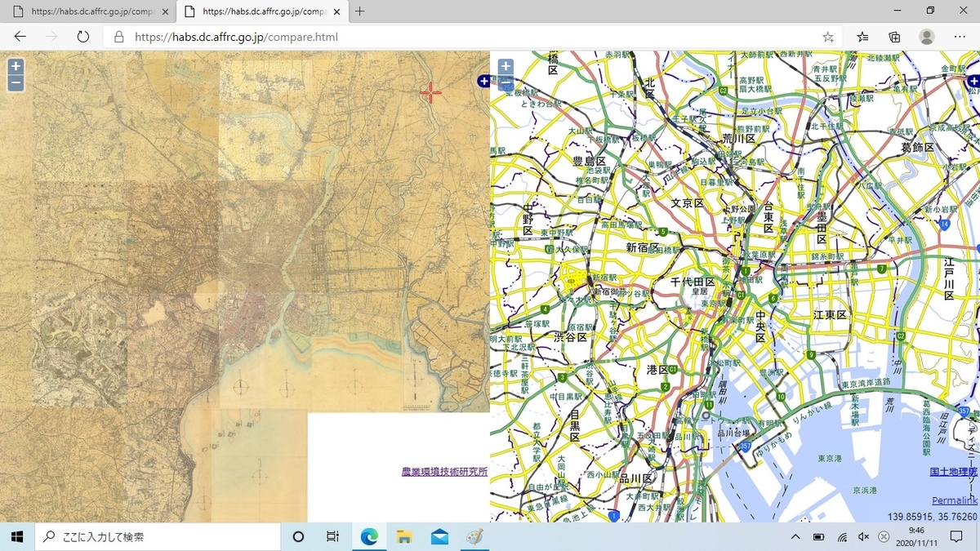Zoom out on the left historical map
980x551 pixels.
16,83
